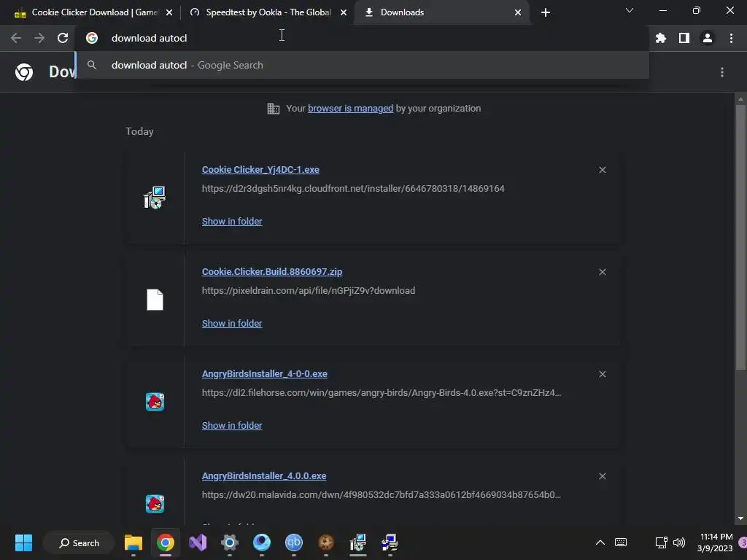Open the blue circular app icon beside Settings on taskbar
This screenshot has width=747, height=560.
click(x=262, y=542)
